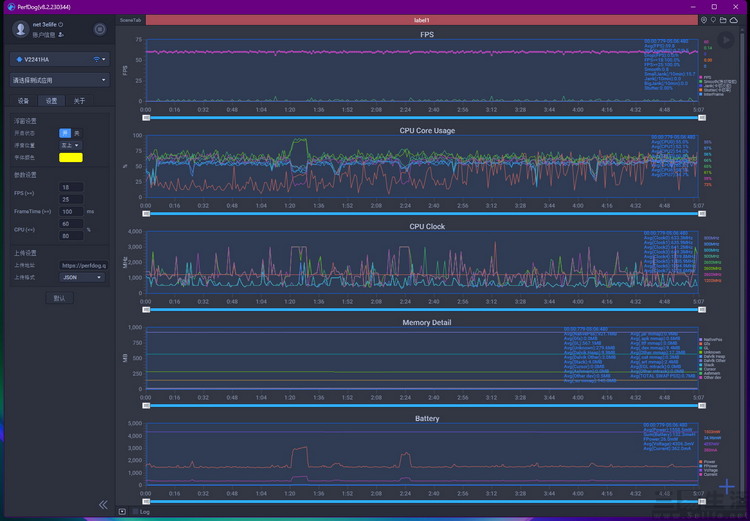The height and width of the screenshot is (521, 750).
Task: Click the cloud upload icon
Action: click(x=734, y=20)
